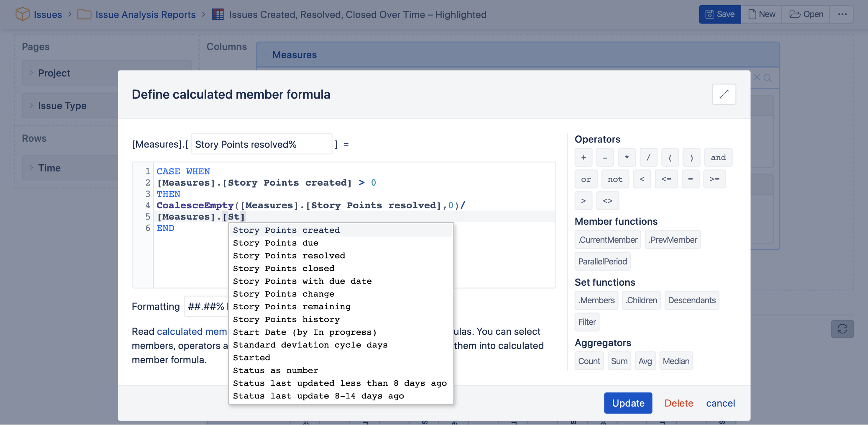This screenshot has width=868, height=425.
Task: Expand the Issue Type dimension chevron
Action: (x=31, y=106)
